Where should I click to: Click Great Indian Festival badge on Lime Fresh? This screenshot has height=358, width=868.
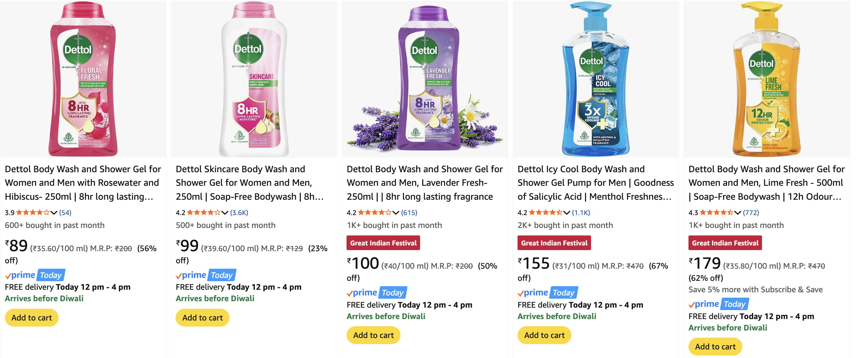point(725,243)
